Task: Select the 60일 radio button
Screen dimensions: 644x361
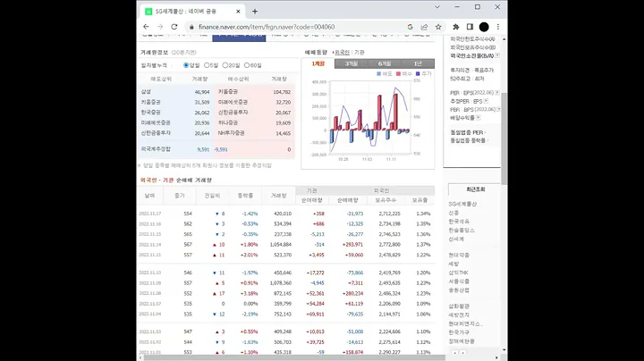Action: pyautogui.click(x=247, y=65)
